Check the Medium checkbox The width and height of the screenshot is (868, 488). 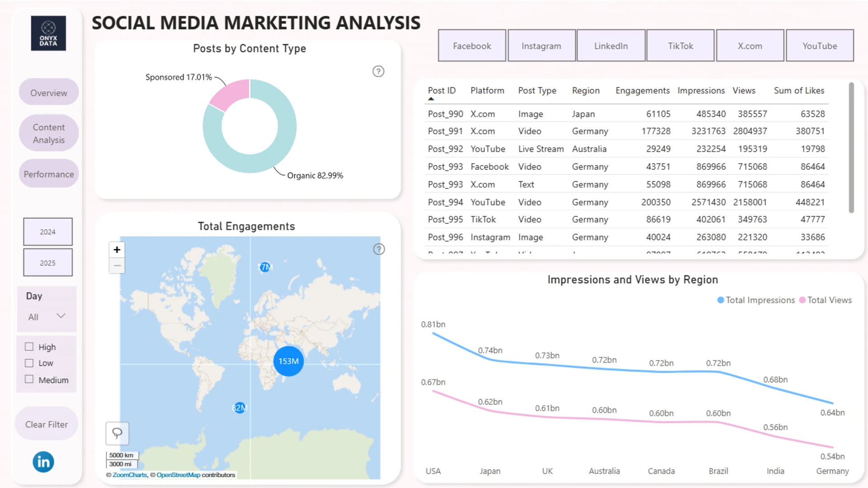click(29, 380)
